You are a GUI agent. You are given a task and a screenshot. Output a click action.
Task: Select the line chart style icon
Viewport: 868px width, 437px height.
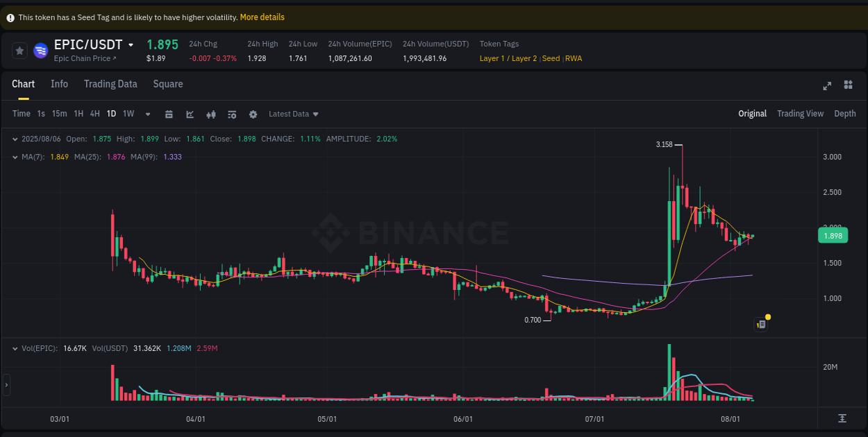point(190,114)
